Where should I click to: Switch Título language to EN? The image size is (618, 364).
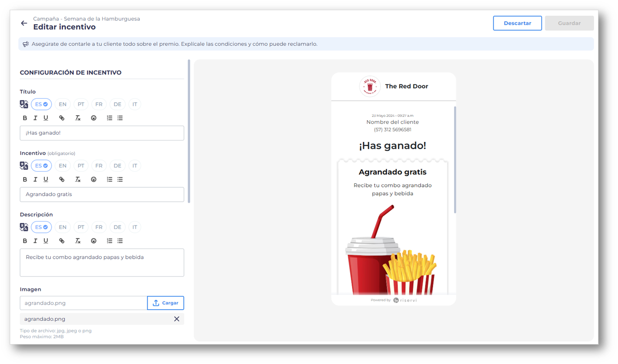coord(63,104)
